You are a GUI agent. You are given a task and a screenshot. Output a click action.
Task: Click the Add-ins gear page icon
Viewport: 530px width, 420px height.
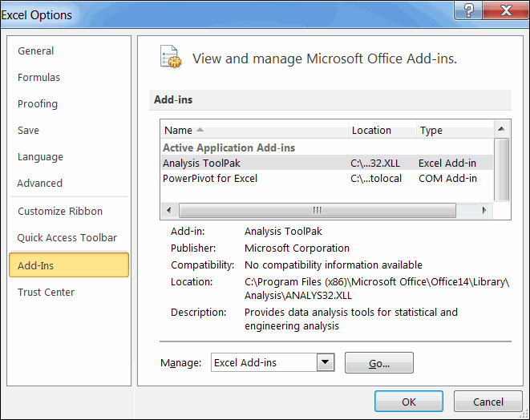click(x=171, y=57)
